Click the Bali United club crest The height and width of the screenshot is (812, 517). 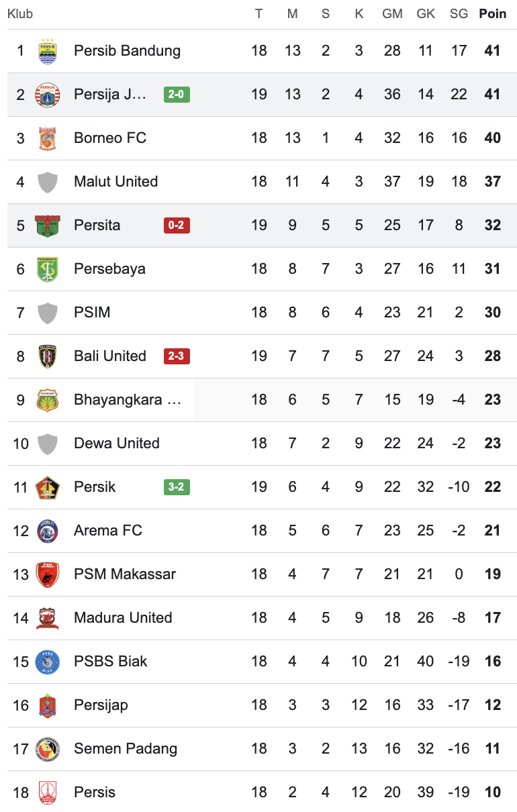pyautogui.click(x=48, y=356)
